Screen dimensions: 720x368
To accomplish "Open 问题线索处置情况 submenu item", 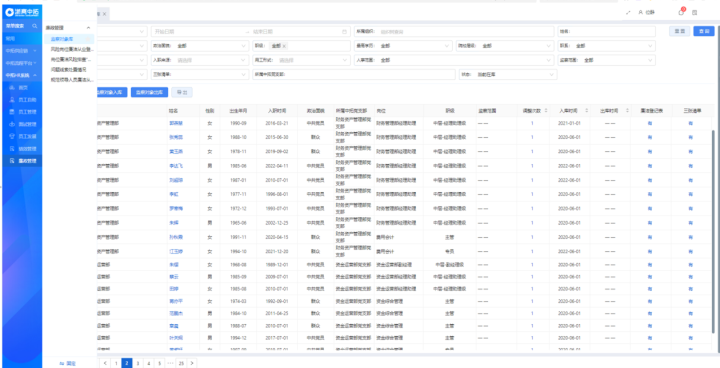I will (69, 69).
